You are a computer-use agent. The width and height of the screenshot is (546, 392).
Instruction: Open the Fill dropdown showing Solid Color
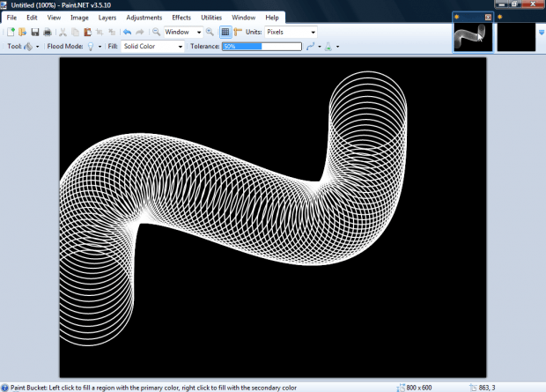click(x=152, y=46)
